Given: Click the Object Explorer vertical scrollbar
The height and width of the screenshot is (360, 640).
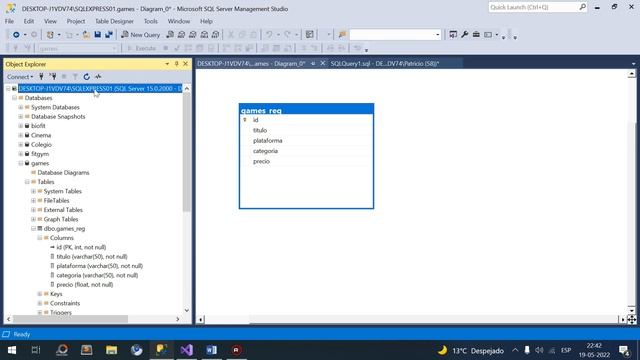Looking at the screenshot, I should [187, 152].
